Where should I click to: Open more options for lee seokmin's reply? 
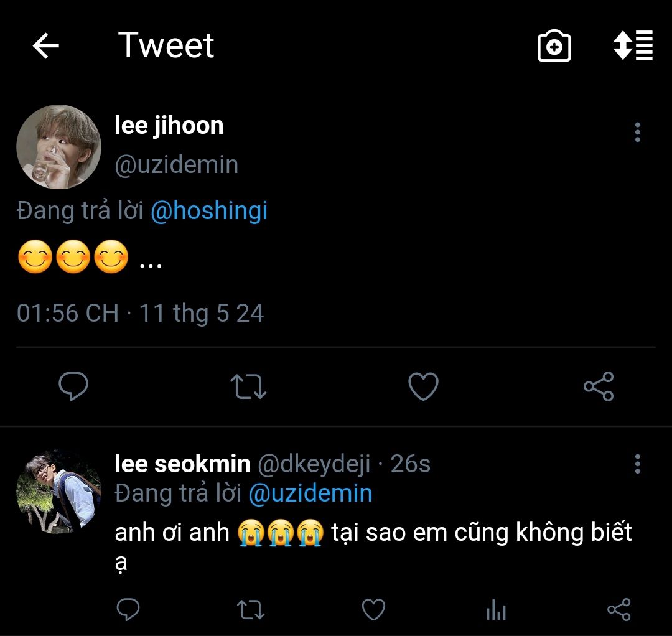(637, 464)
